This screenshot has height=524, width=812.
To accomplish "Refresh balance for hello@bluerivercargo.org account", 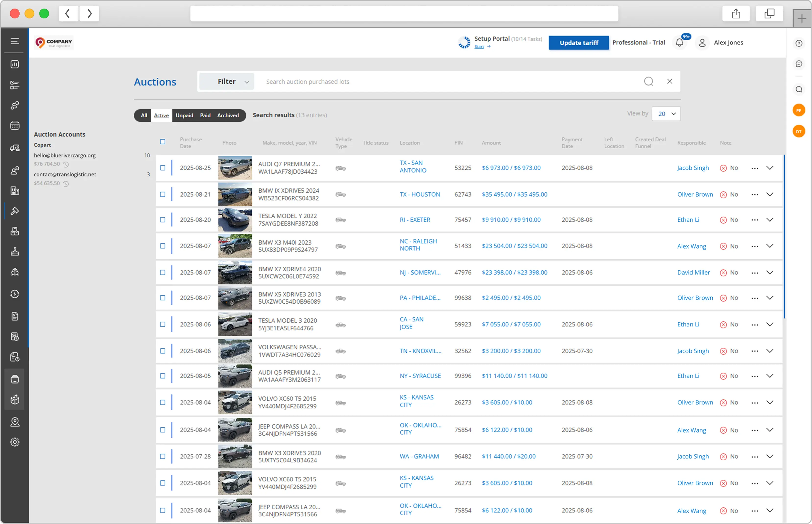I will point(66,164).
